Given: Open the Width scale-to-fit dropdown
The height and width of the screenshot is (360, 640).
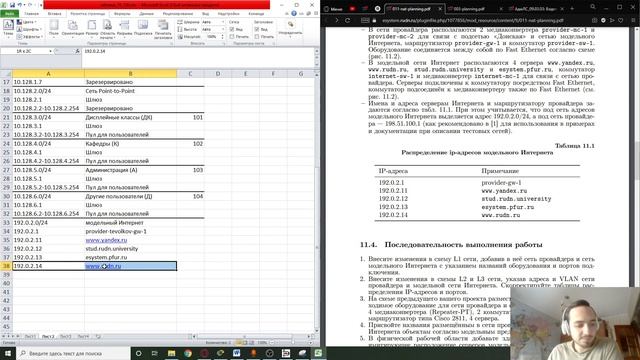Looking at the screenshot, I should (222, 22).
